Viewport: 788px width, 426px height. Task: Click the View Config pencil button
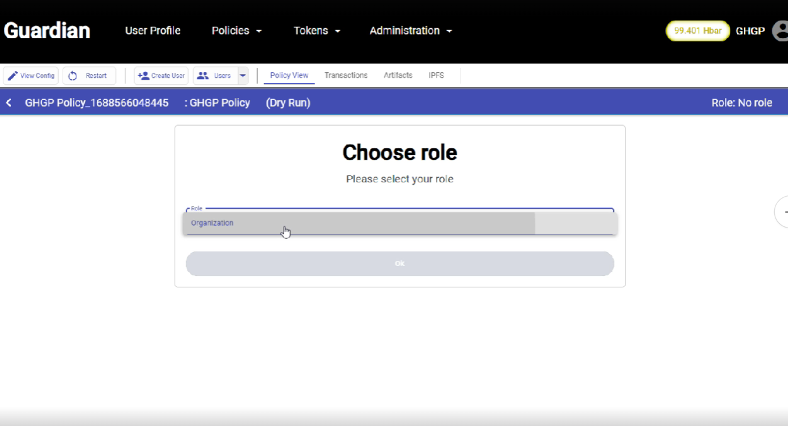click(x=31, y=76)
